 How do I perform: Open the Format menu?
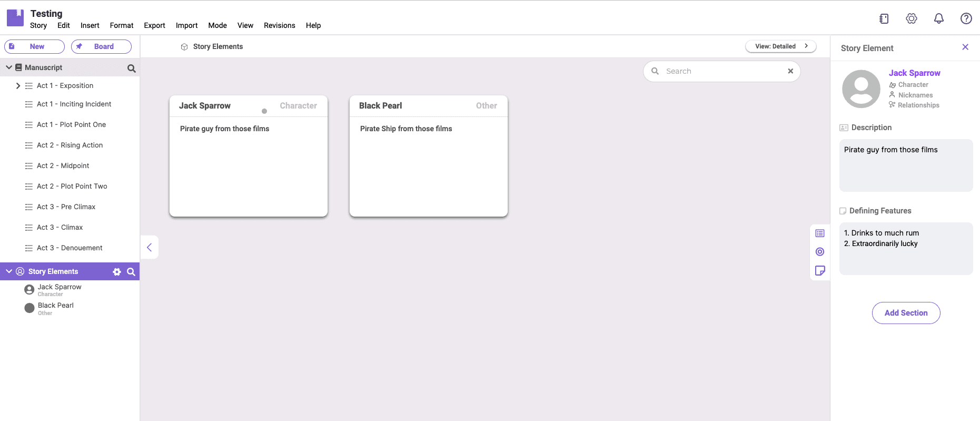click(x=122, y=25)
